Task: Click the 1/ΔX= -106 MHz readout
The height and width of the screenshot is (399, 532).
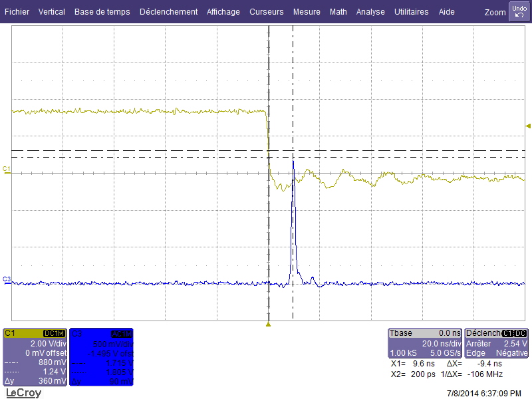Action: [x=471, y=374]
